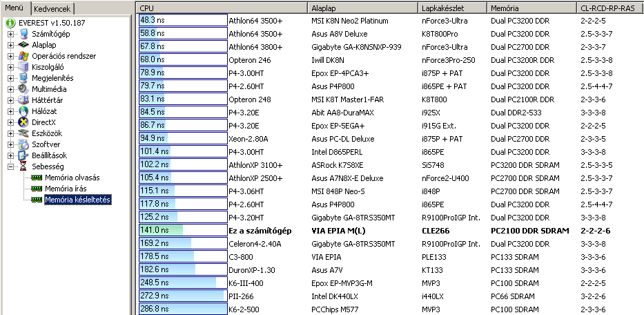Select the Memória írás tree item
The height and width of the screenshot is (315, 644).
tap(66, 189)
